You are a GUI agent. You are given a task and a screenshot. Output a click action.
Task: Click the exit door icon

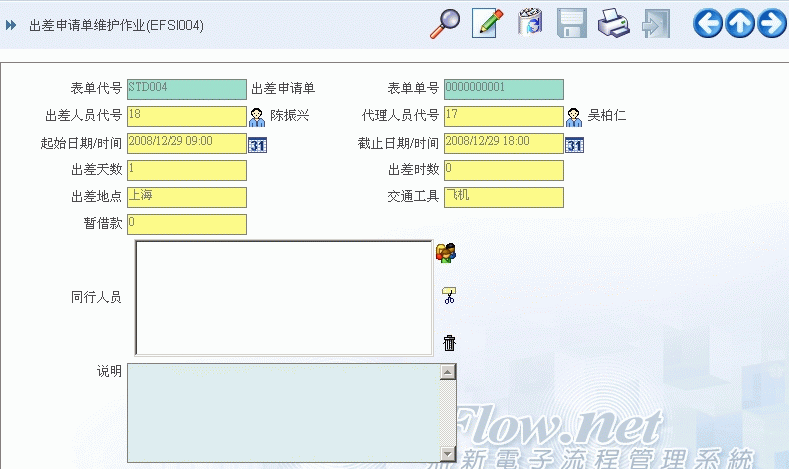point(655,23)
